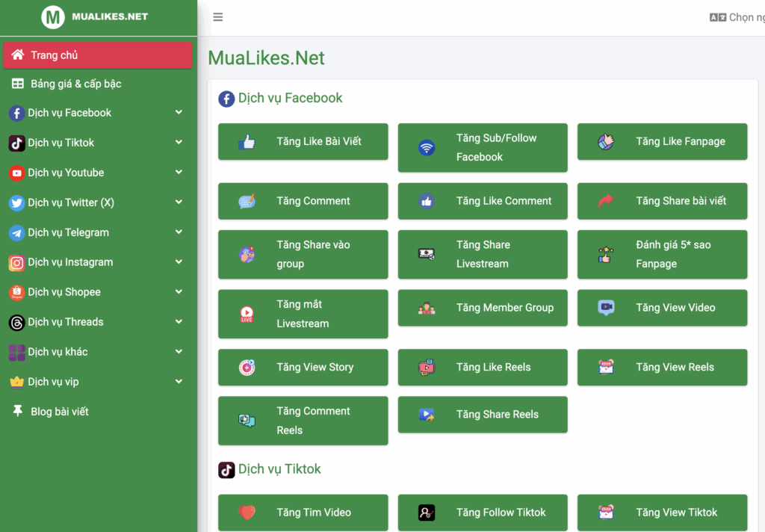Click the Tăng Like Bài Viết button
The height and width of the screenshot is (532, 765).
(303, 141)
